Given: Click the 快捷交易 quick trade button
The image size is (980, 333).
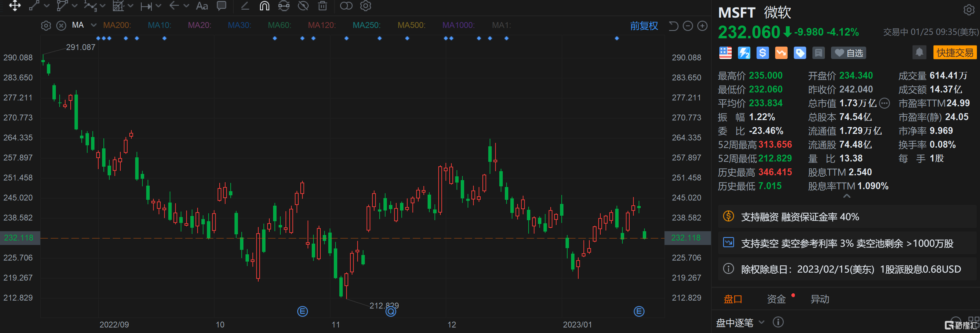Looking at the screenshot, I should [955, 52].
